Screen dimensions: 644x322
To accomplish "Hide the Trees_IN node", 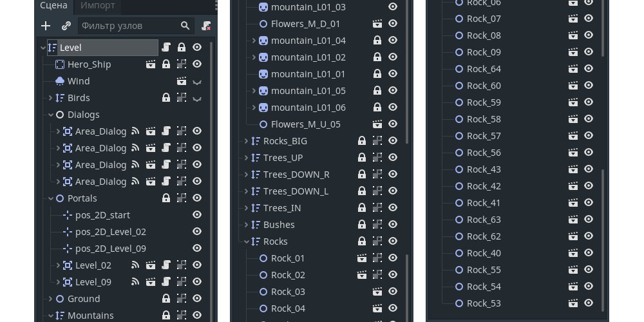I will click(x=393, y=208).
